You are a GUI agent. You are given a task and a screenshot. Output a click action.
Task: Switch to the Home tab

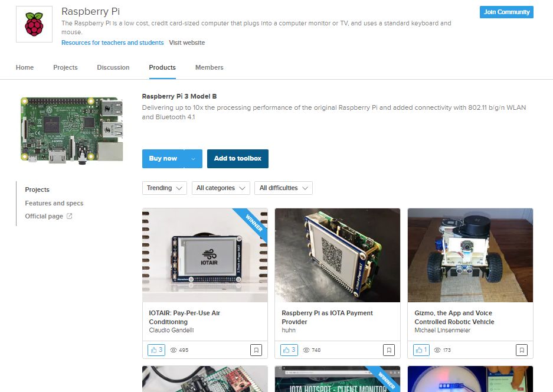tap(25, 67)
